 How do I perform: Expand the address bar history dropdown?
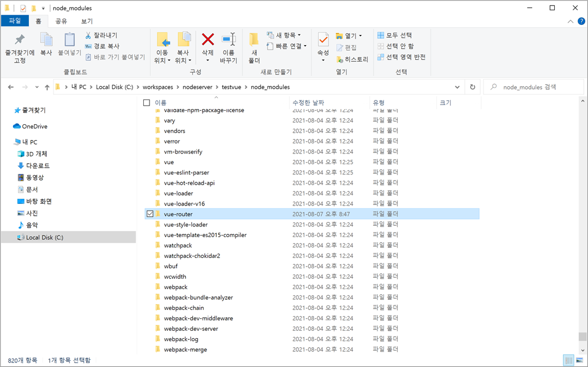(x=457, y=87)
